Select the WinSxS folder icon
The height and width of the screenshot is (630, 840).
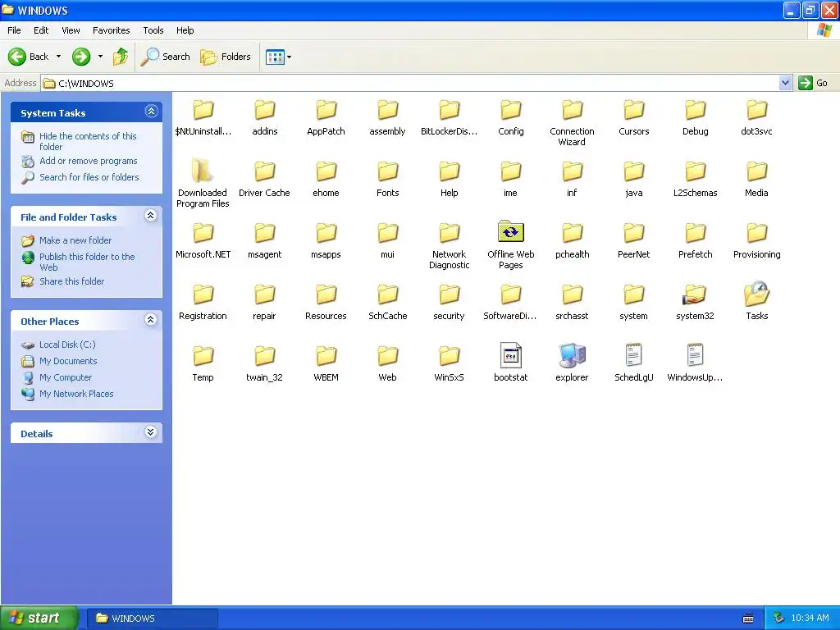(x=450, y=356)
